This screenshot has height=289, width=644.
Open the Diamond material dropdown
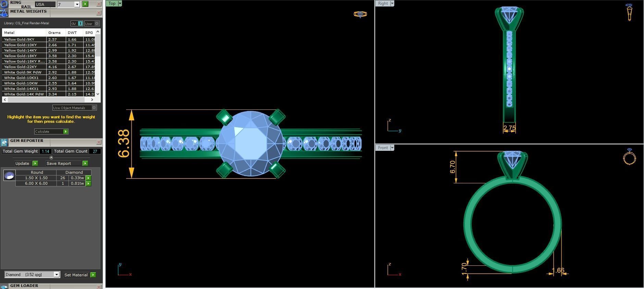coord(57,275)
